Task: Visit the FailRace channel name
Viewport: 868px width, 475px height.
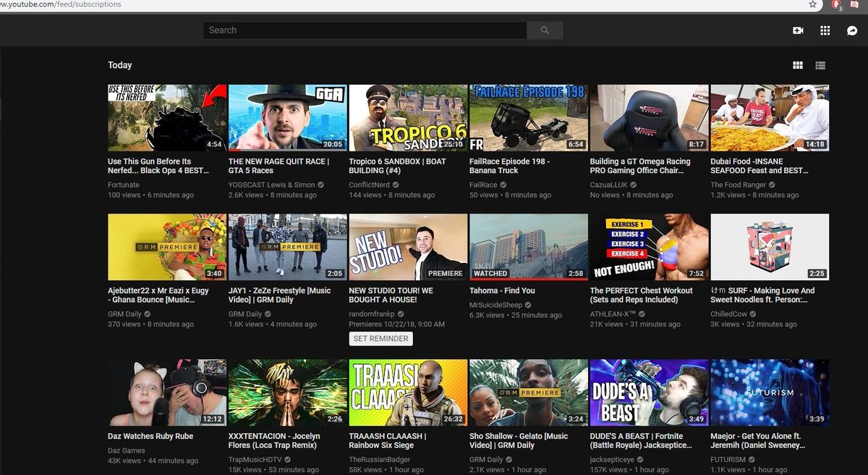Action: [x=483, y=185]
